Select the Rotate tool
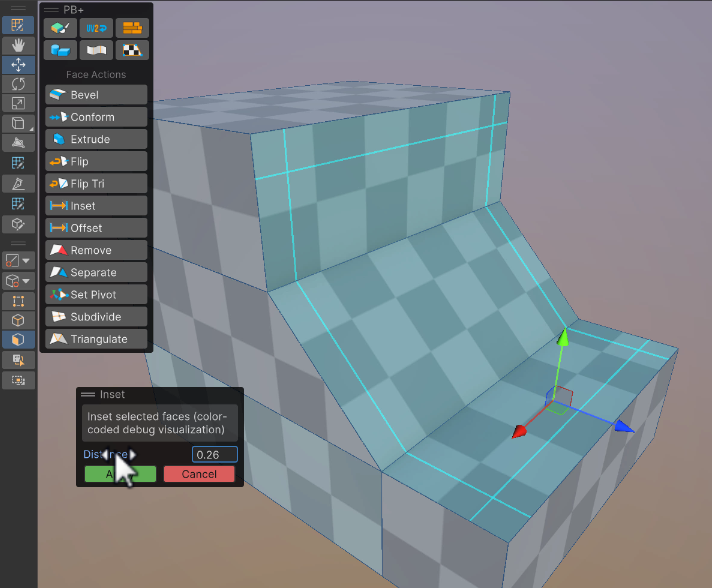 click(x=18, y=84)
